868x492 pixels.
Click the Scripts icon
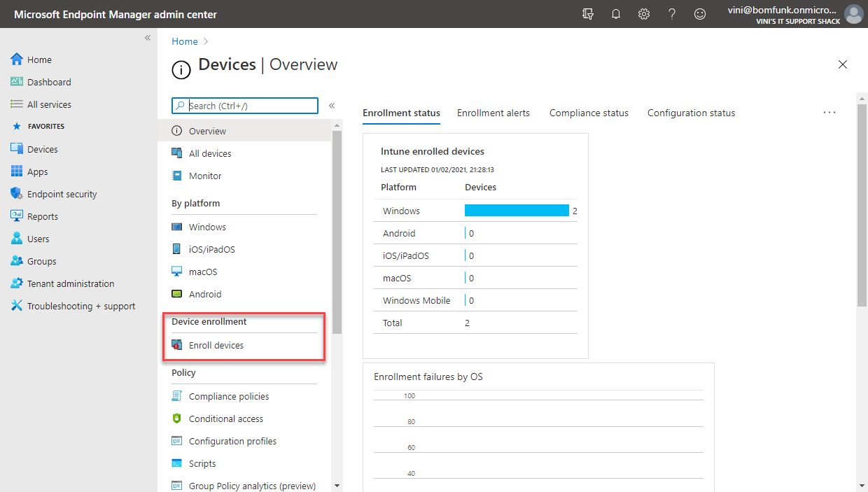(x=177, y=463)
